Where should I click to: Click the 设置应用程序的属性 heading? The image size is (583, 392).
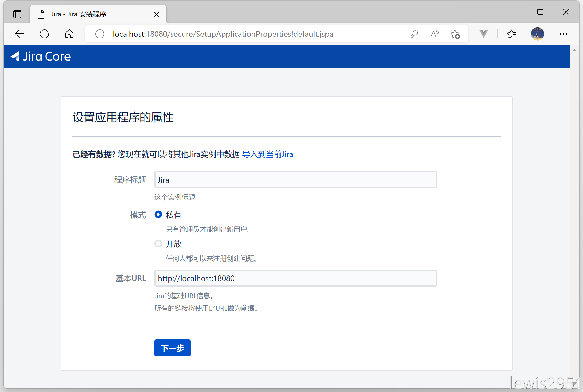point(123,117)
